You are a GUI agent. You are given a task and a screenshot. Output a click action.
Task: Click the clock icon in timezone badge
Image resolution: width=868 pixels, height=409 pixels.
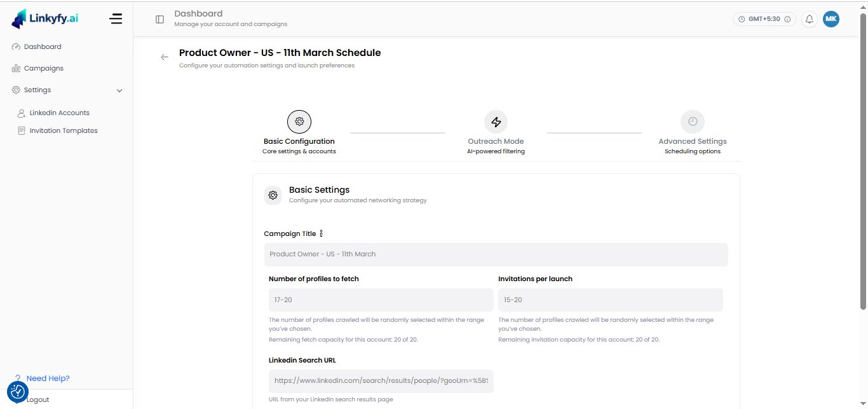pos(741,19)
